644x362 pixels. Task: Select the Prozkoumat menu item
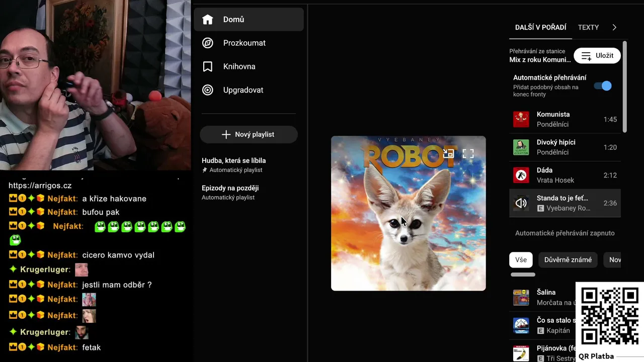click(249, 43)
